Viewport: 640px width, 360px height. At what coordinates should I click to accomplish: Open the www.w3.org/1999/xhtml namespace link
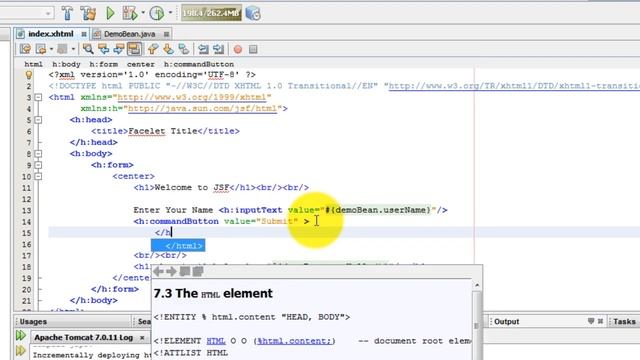pos(192,98)
